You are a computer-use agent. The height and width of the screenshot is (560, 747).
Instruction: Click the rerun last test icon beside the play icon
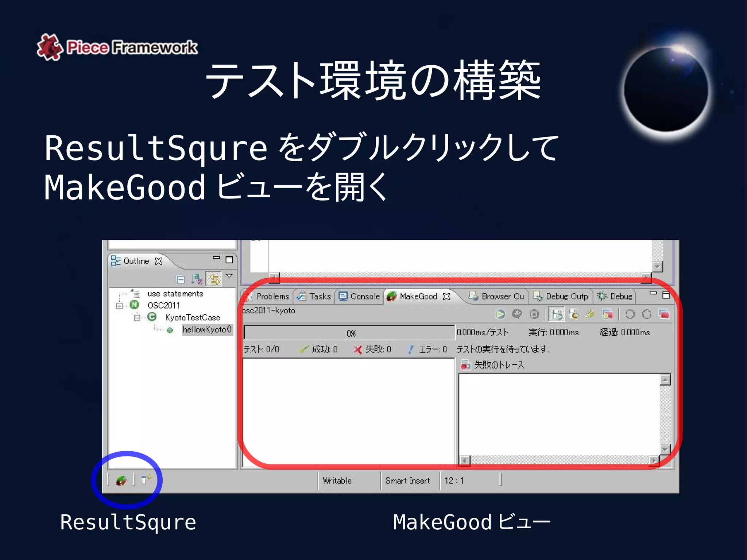(x=517, y=314)
